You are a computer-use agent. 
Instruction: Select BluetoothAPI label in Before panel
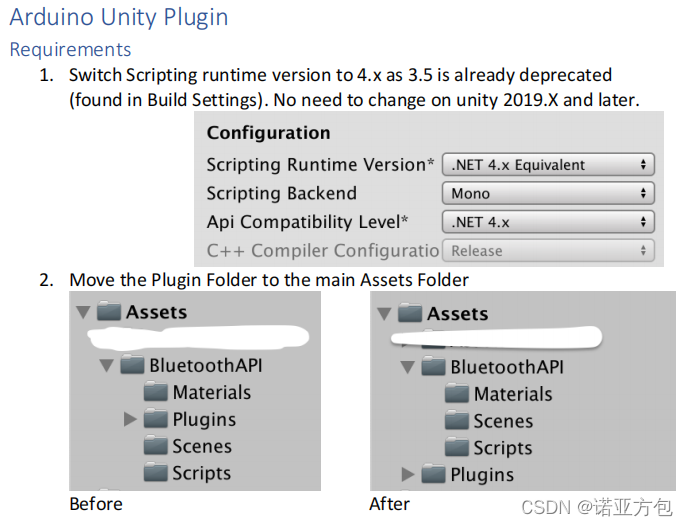206,365
